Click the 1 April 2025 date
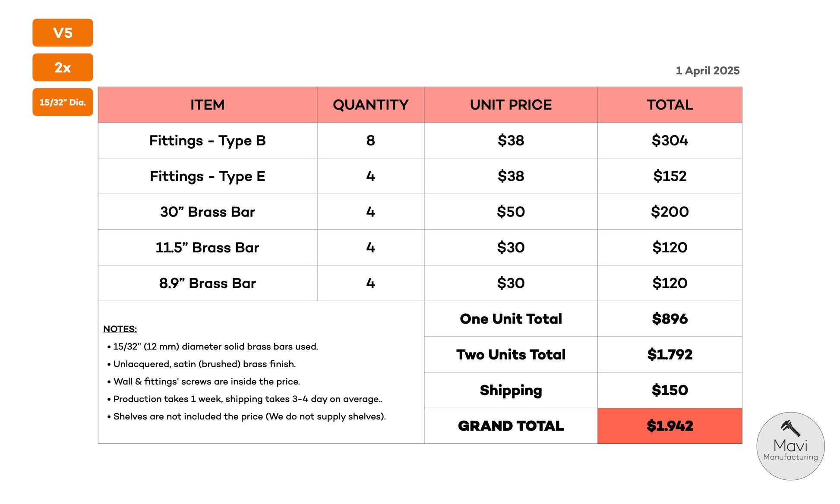The width and height of the screenshot is (840, 504). [x=707, y=71]
